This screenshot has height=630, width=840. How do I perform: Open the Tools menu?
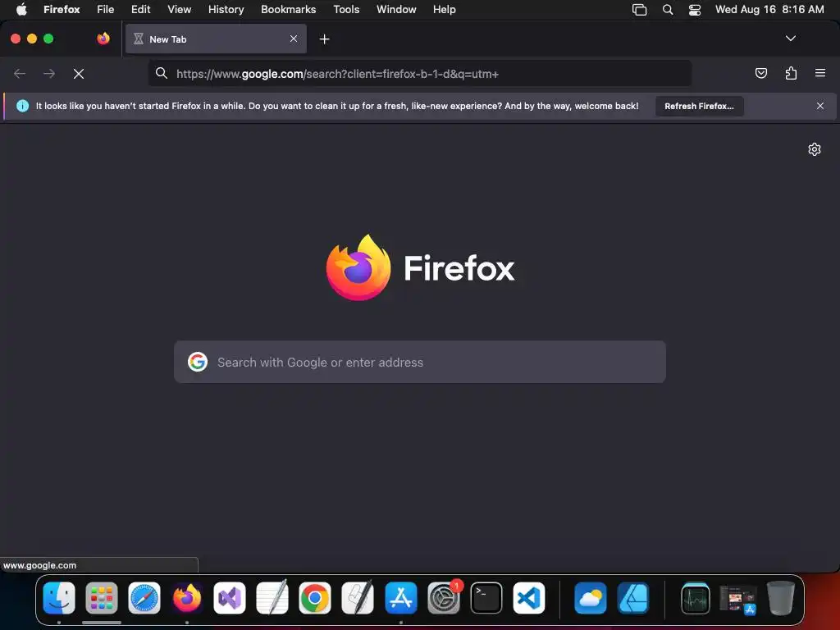(x=346, y=10)
